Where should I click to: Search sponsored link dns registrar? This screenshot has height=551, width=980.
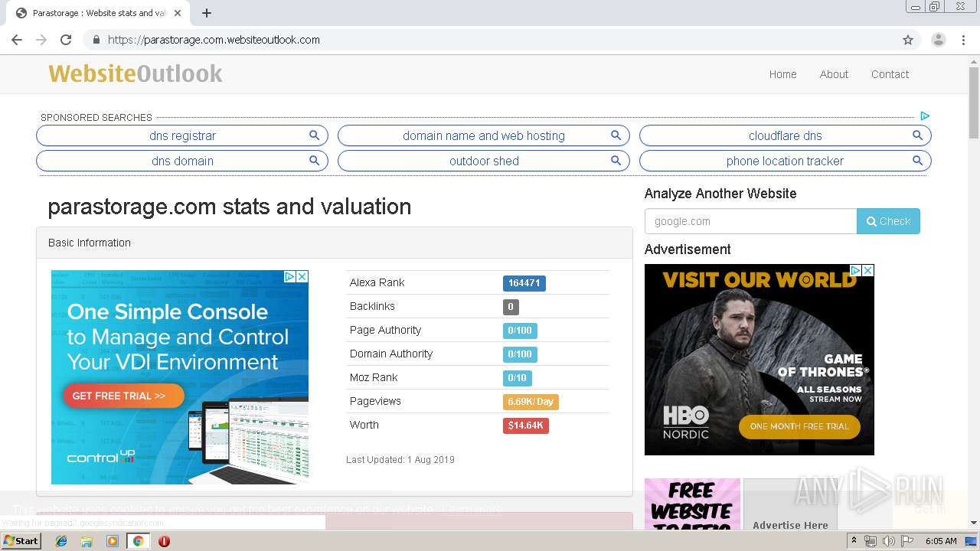182,135
